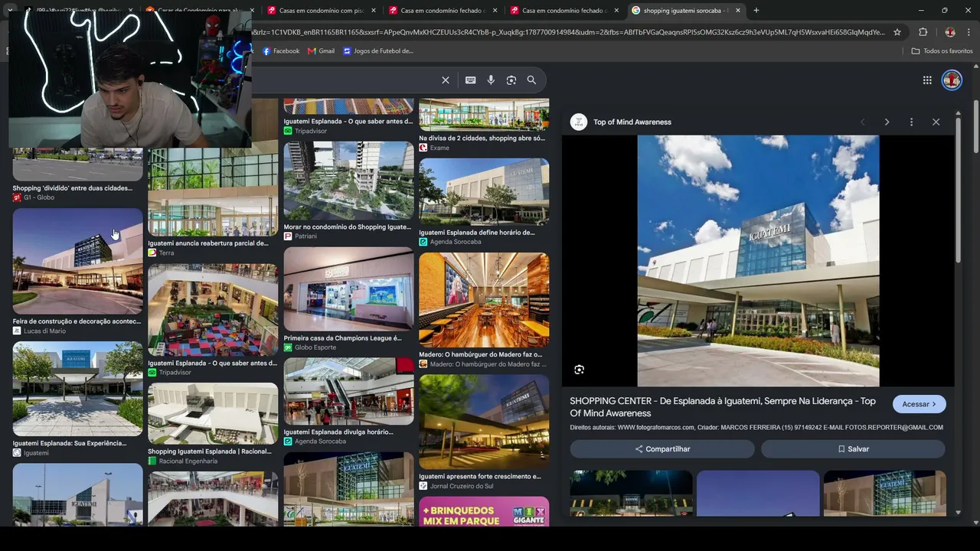Click the address bar URL
This screenshot has height=551, width=980.
(x=567, y=32)
